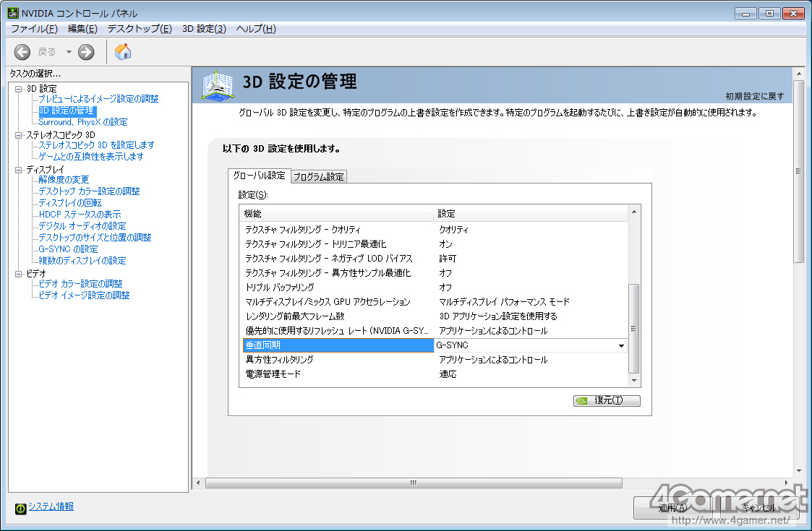The width and height of the screenshot is (812, 531).
Task: Click the 設定 column header
Action: coord(530,213)
